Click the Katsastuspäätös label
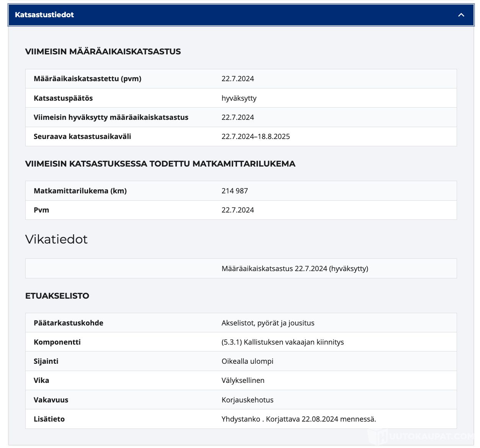Viewport: 480px width, 448px height. tap(63, 98)
